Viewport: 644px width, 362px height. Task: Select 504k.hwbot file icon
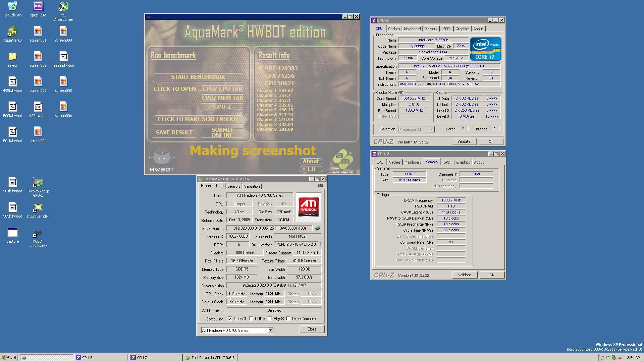click(12, 185)
